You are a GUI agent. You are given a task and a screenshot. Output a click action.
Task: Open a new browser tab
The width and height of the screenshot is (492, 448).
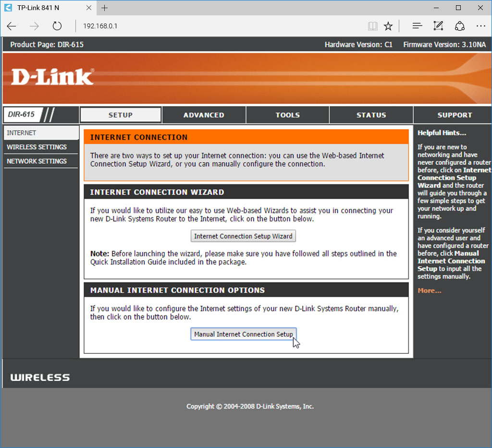104,8
